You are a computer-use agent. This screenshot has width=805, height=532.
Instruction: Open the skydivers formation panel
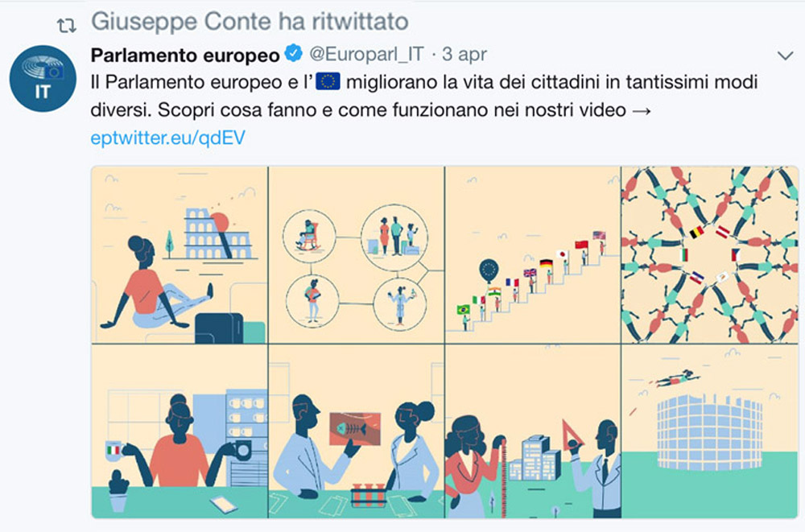pos(710,254)
